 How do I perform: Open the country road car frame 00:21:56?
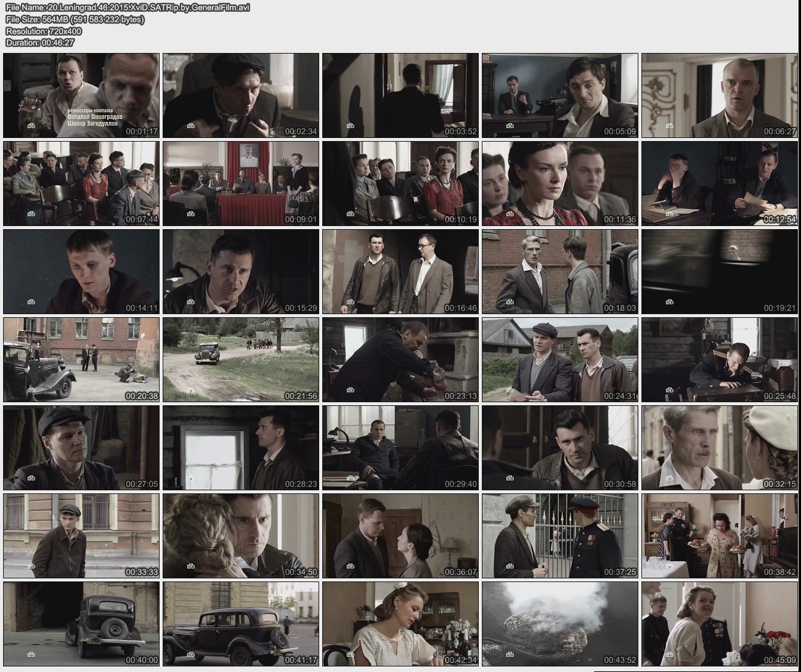[241, 360]
